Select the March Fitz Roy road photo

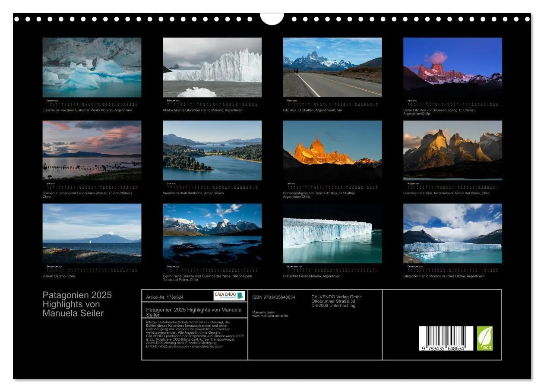(x=332, y=67)
